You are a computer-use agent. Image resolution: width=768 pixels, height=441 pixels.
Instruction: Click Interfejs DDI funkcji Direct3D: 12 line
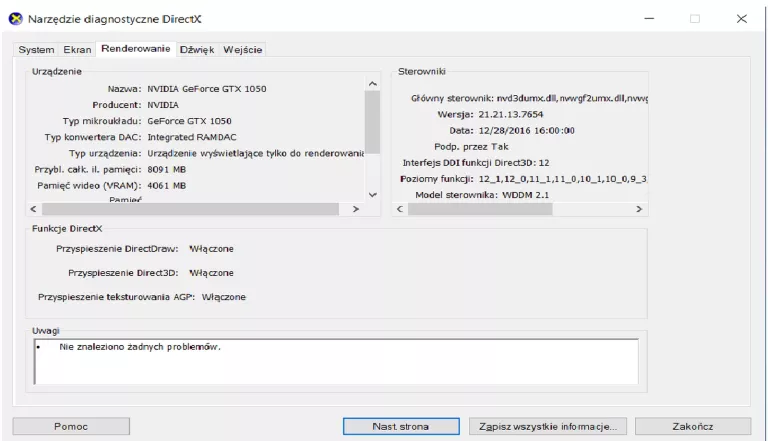coord(476,163)
